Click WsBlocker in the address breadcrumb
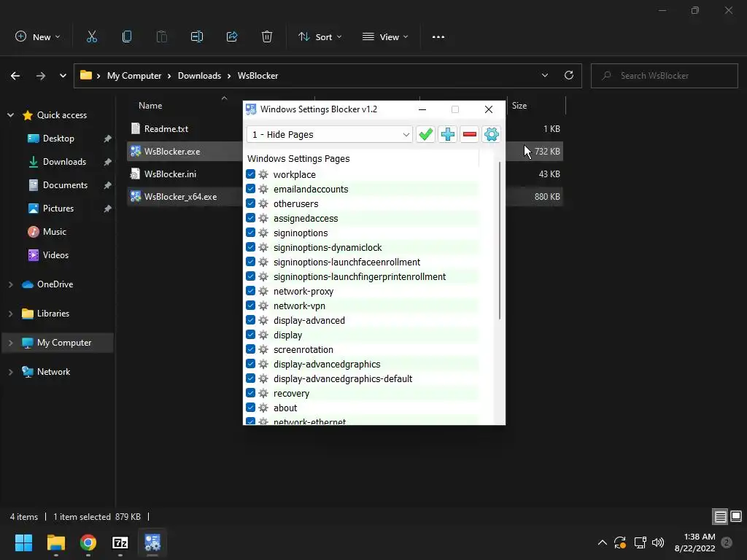 [258, 76]
